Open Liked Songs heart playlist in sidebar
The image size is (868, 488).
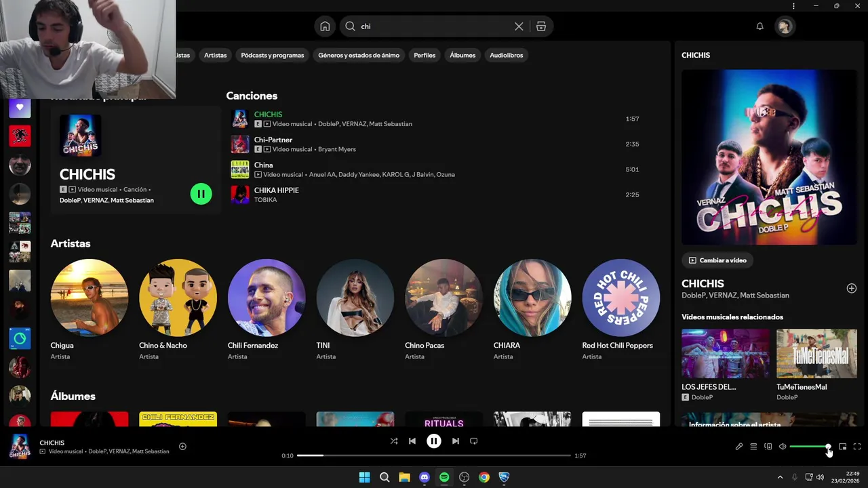pyautogui.click(x=20, y=107)
